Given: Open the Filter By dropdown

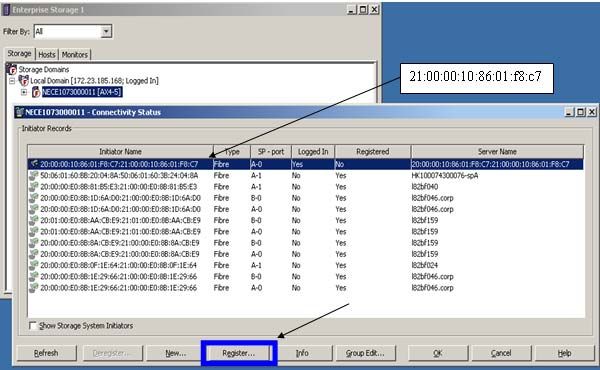Looking at the screenshot, I should [106, 31].
